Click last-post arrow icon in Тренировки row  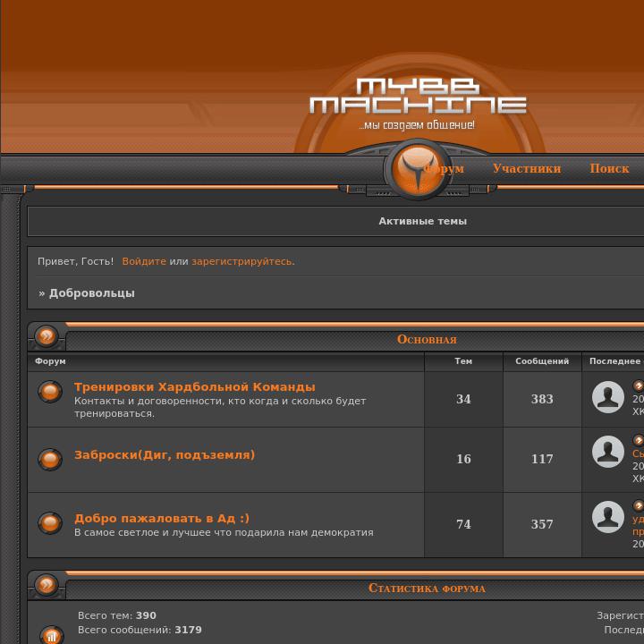pos(639,386)
